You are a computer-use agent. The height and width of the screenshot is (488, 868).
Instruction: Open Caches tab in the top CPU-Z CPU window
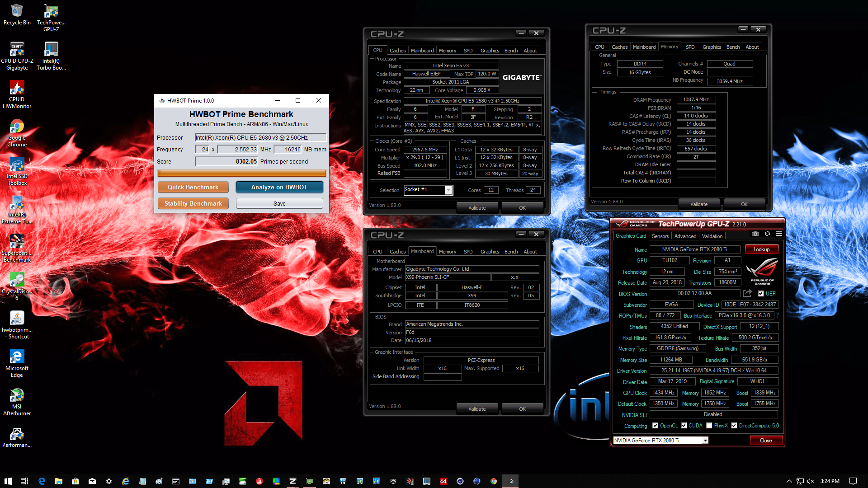[397, 51]
